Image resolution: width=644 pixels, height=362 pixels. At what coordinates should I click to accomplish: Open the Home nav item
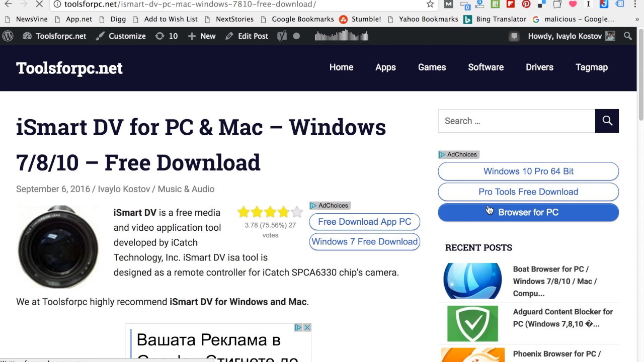[341, 67]
